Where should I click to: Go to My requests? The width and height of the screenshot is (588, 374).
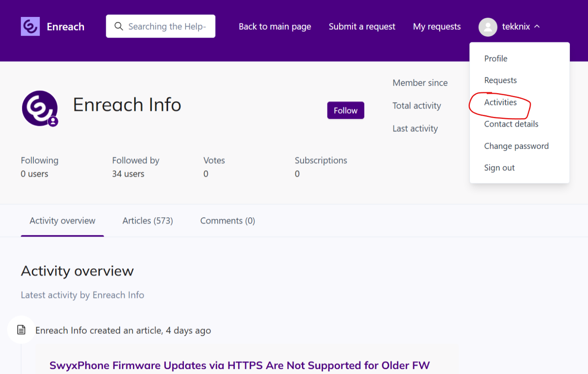click(x=437, y=27)
